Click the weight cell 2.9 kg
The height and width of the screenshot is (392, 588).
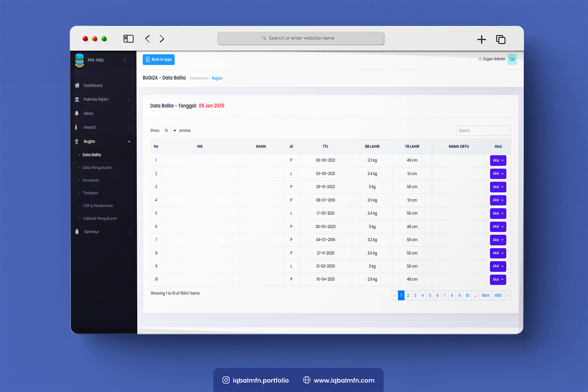click(372, 279)
